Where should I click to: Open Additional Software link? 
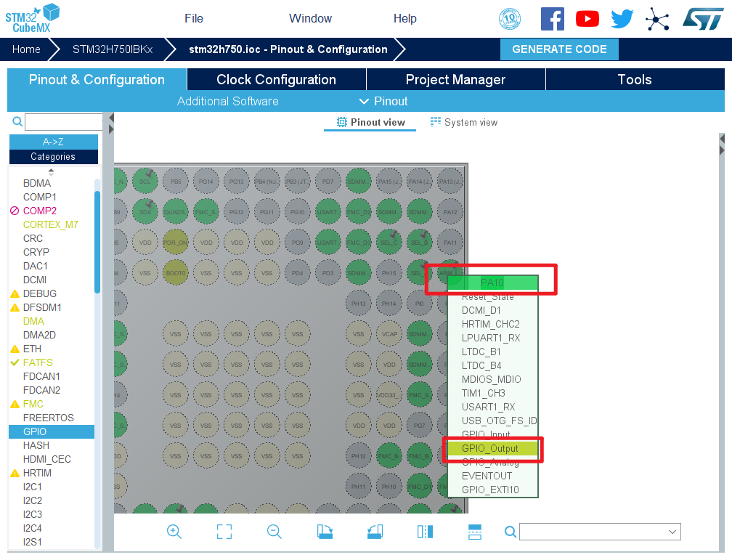(227, 101)
